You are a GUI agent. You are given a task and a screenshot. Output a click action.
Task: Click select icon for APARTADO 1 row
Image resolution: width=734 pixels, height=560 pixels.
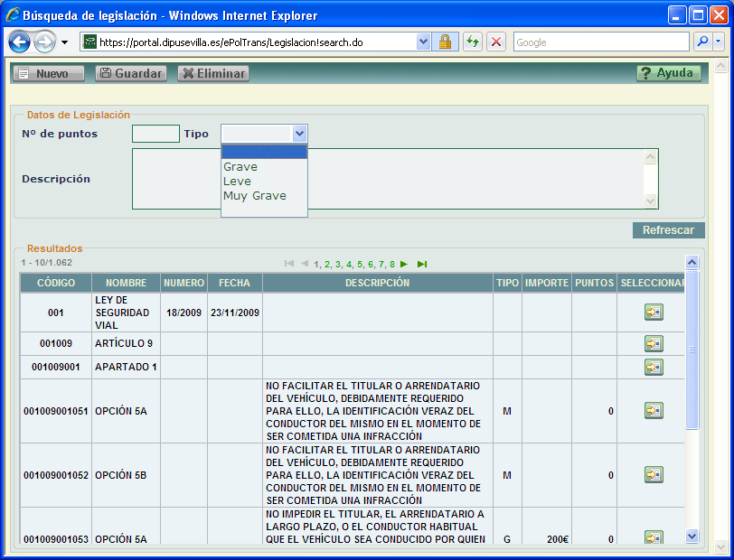[653, 367]
